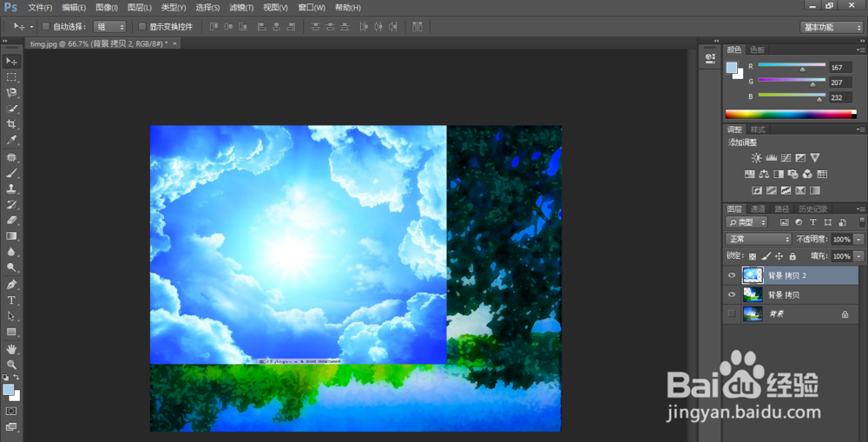Toggle Quick Mask mode
Screen dimensions: 868x442
pyautogui.click(x=11, y=411)
